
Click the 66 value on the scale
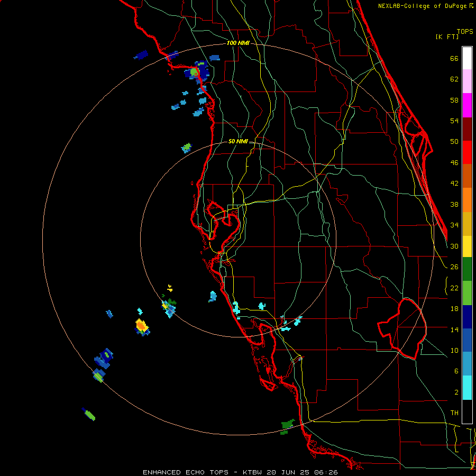pos(454,58)
